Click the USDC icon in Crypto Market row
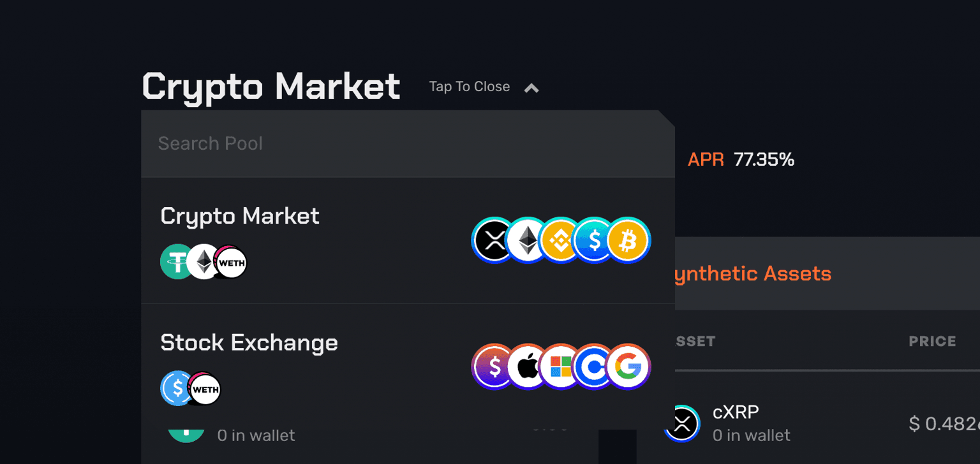This screenshot has width=980, height=464. point(594,240)
